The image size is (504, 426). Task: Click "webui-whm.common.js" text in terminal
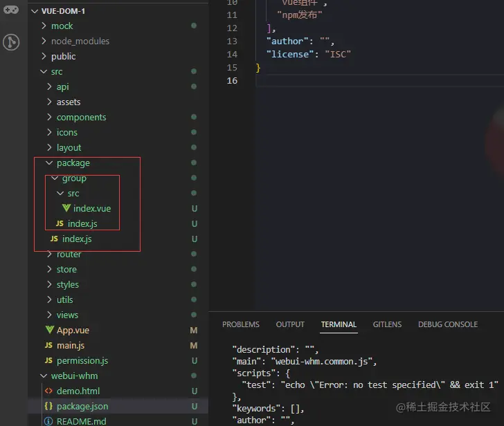pyautogui.click(x=321, y=362)
